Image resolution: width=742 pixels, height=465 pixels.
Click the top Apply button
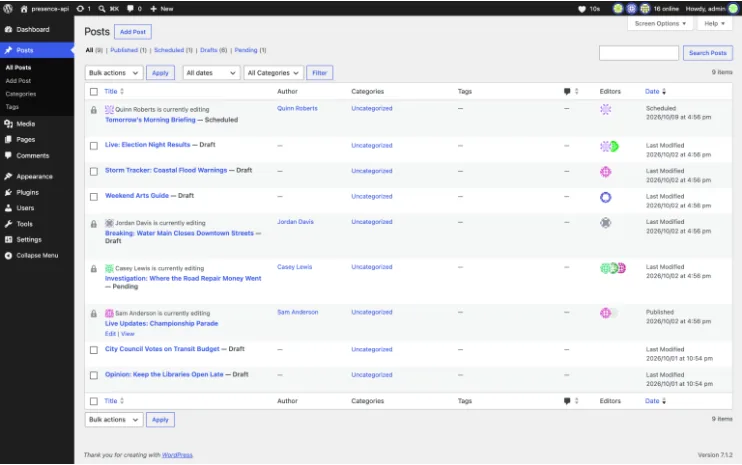click(x=160, y=73)
